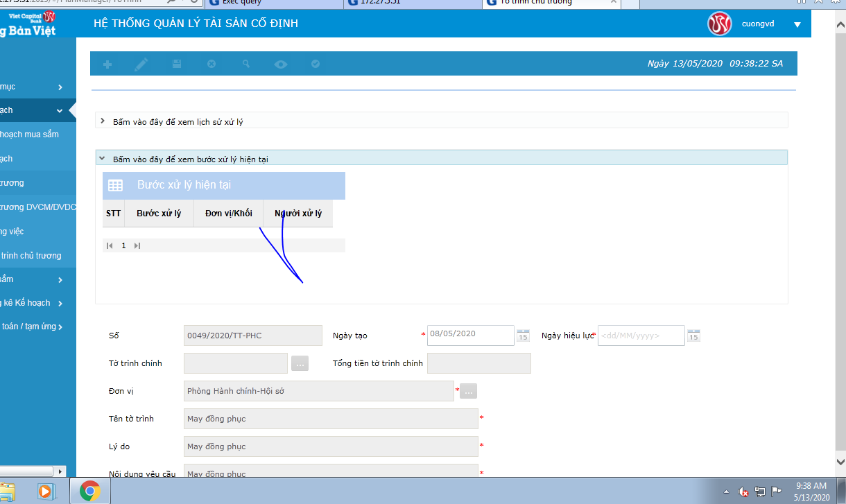Image resolution: width=846 pixels, height=504 pixels.
Task: Click the action center flag tray icon
Action: coord(777,492)
